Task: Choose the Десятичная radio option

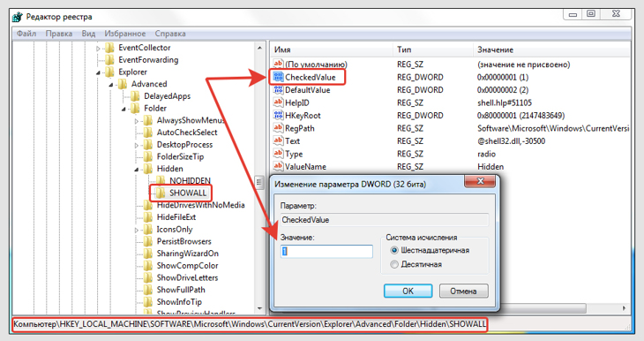Action: click(394, 264)
